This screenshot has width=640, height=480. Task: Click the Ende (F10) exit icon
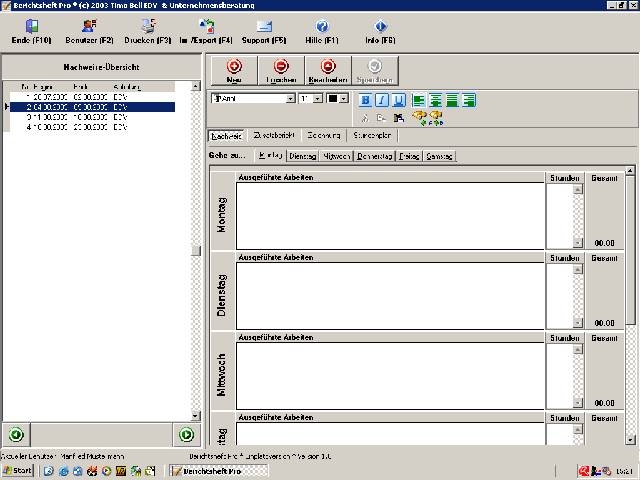pos(32,26)
